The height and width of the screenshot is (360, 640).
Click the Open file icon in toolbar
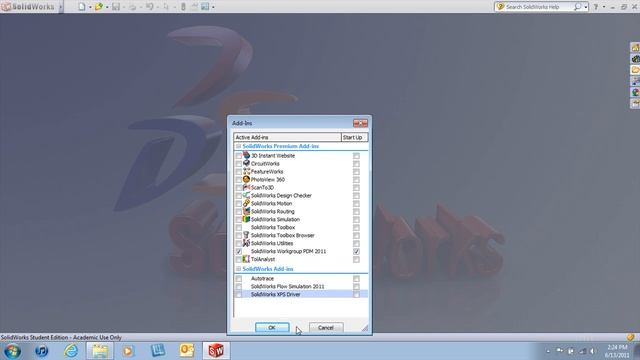99,7
